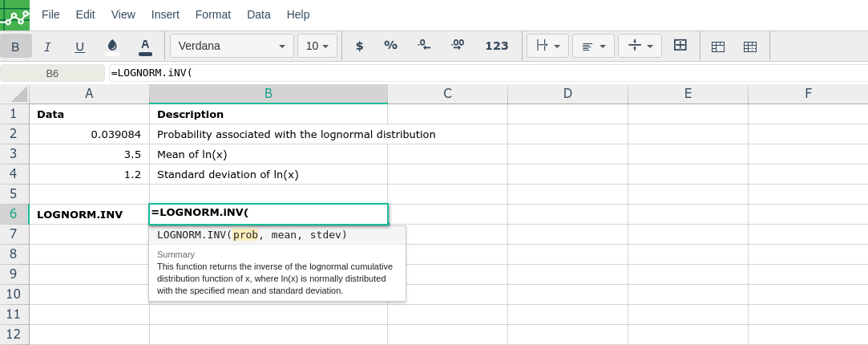Image resolution: width=868 pixels, height=345 pixels.
Task: Open the 123 number format options
Action: click(497, 46)
